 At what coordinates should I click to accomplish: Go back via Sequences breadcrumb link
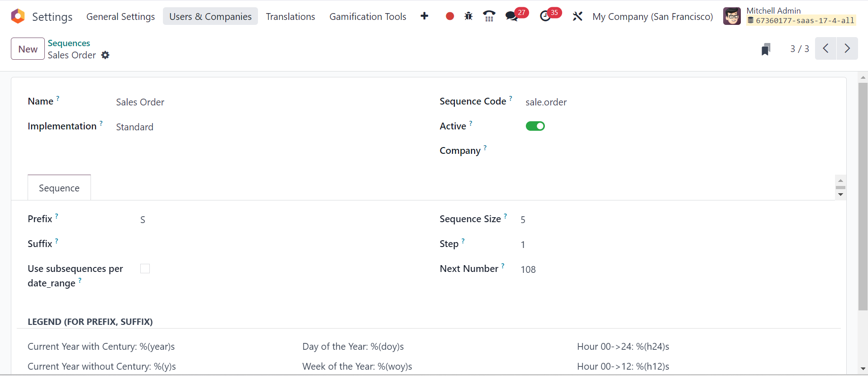click(x=69, y=43)
